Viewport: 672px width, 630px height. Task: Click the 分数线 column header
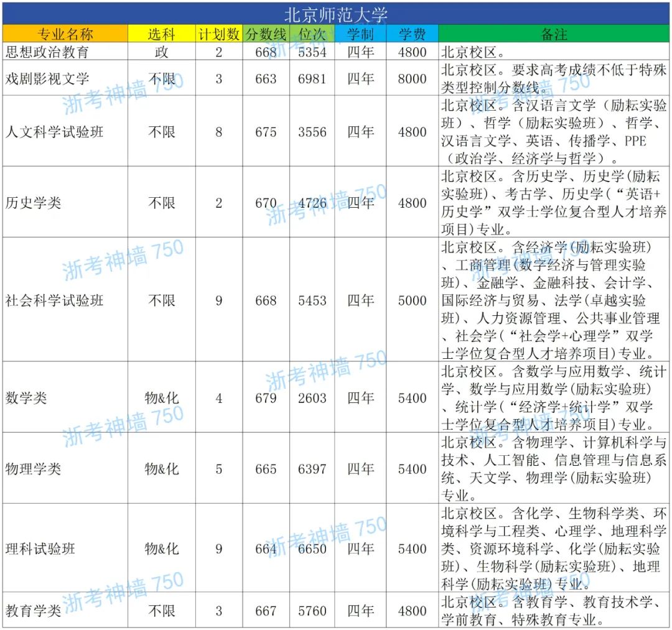click(266, 34)
